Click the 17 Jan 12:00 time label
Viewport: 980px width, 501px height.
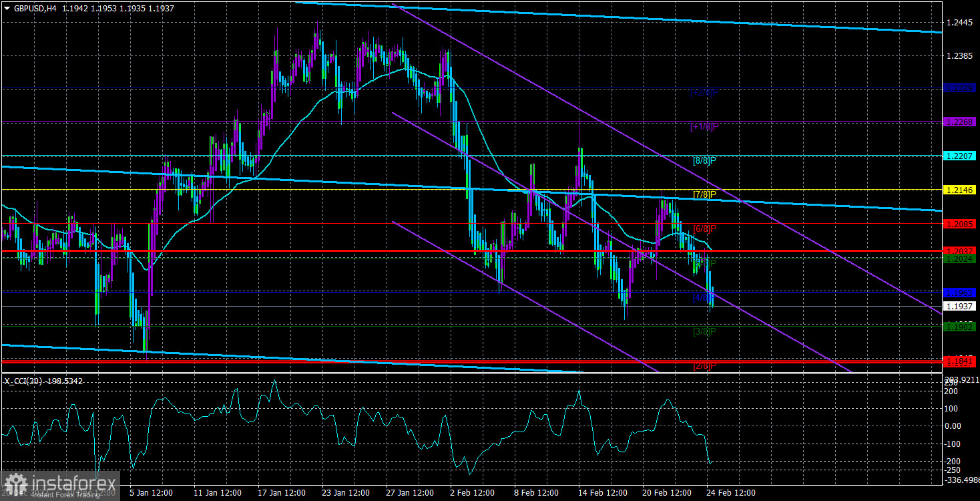pyautogui.click(x=280, y=493)
